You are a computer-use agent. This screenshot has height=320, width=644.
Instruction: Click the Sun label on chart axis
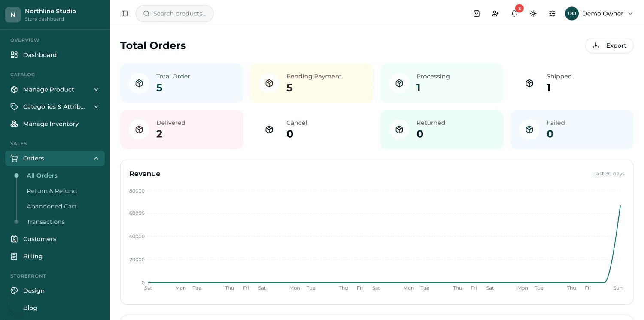618,288
